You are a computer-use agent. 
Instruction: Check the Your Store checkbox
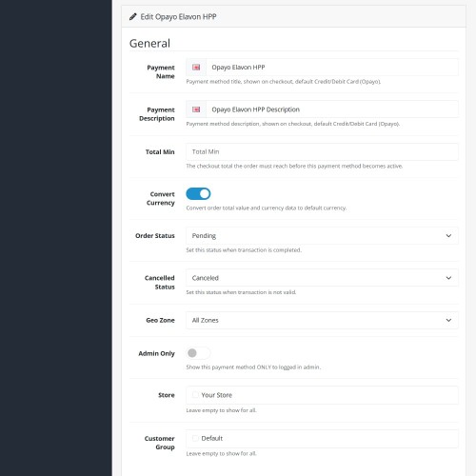[x=195, y=395]
